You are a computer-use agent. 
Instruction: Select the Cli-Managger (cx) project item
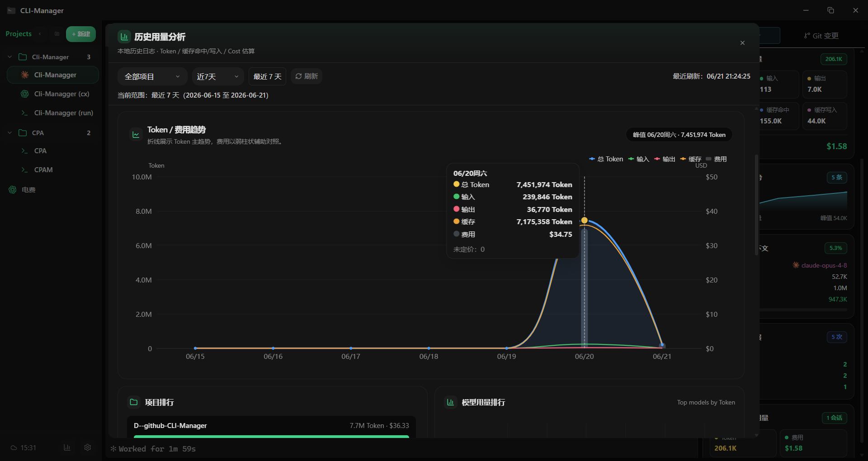point(53,94)
